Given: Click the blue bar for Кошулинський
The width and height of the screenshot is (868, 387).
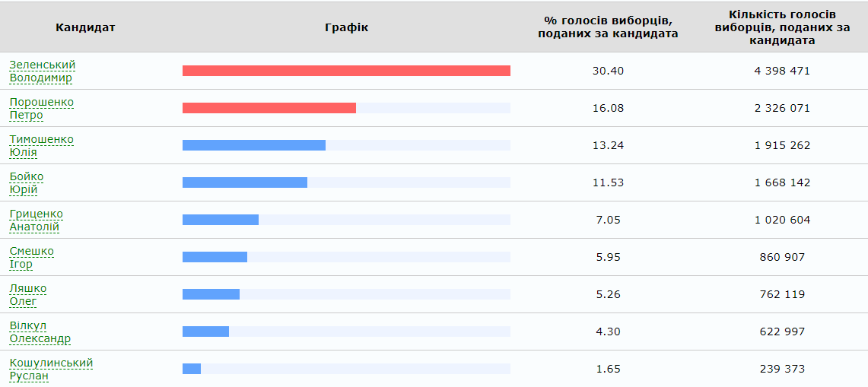Looking at the screenshot, I should (192, 369).
